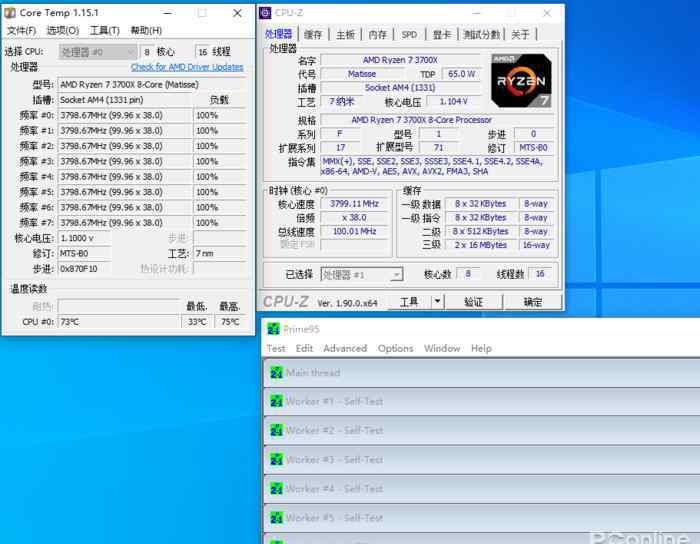The width and height of the screenshot is (700, 544).
Task: Switch to the 主板 tab in CPU-Z
Action: (346, 34)
